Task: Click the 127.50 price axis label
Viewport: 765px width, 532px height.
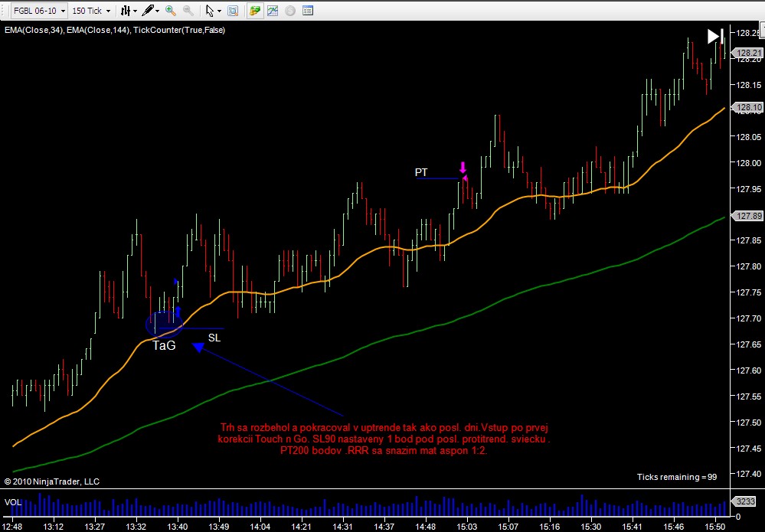Action: pyautogui.click(x=748, y=423)
